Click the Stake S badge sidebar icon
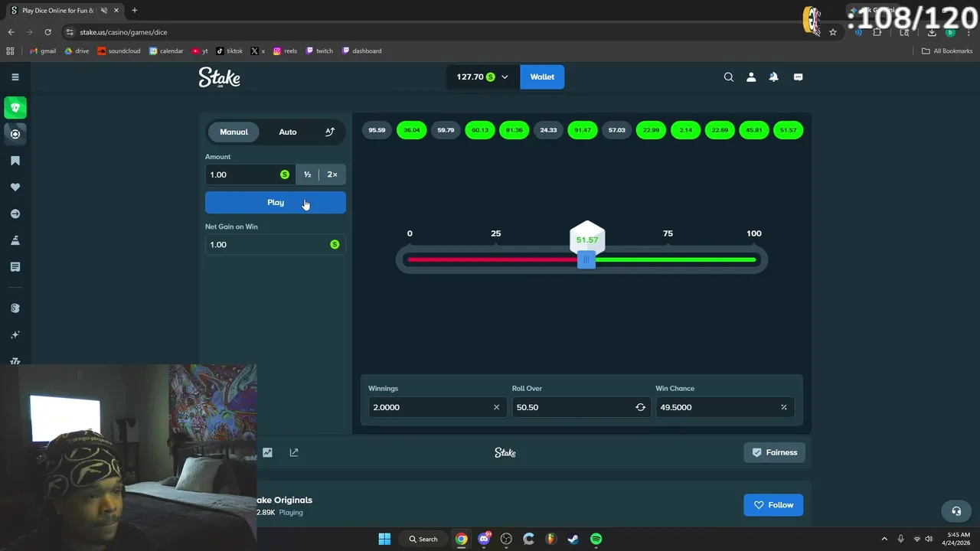 [x=15, y=308]
